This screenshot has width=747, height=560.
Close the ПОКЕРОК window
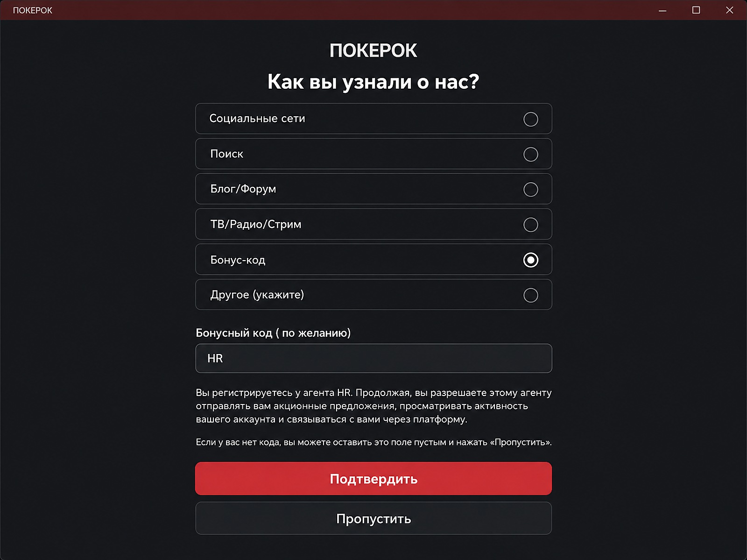tap(730, 10)
